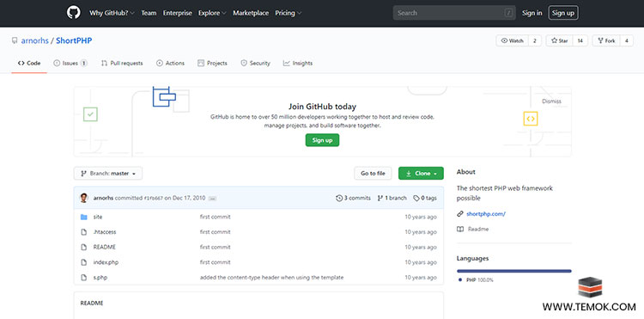Open the shortphp.com website link
The height and width of the screenshot is (319, 644).
486,214
